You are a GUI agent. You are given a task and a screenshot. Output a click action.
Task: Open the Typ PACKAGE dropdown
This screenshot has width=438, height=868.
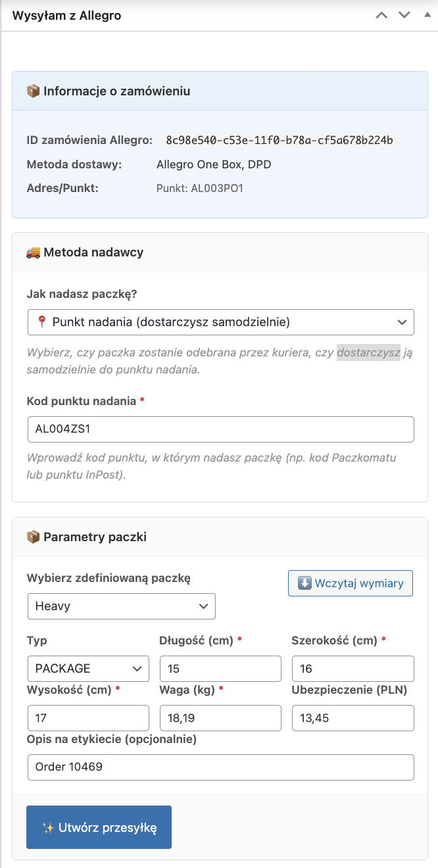(88, 669)
